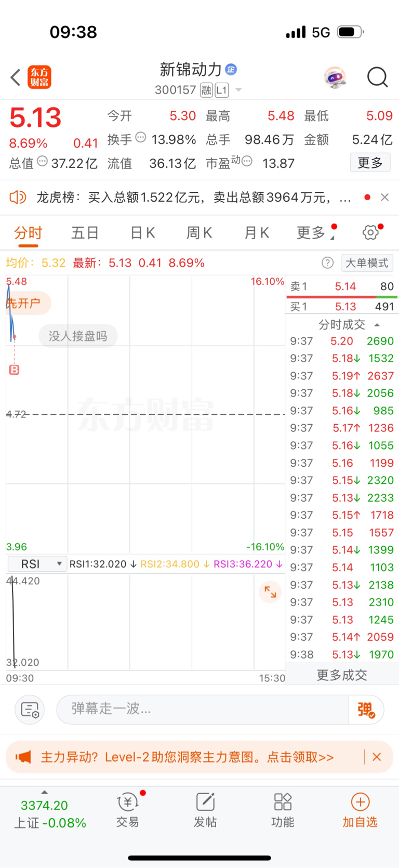
Task: Tap the L1 level badge
Action: tap(222, 90)
